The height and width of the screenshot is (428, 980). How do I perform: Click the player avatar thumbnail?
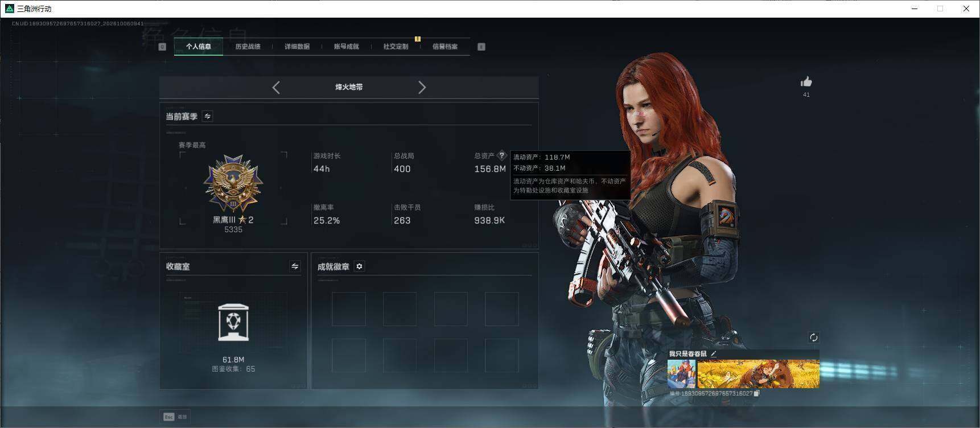pos(682,374)
